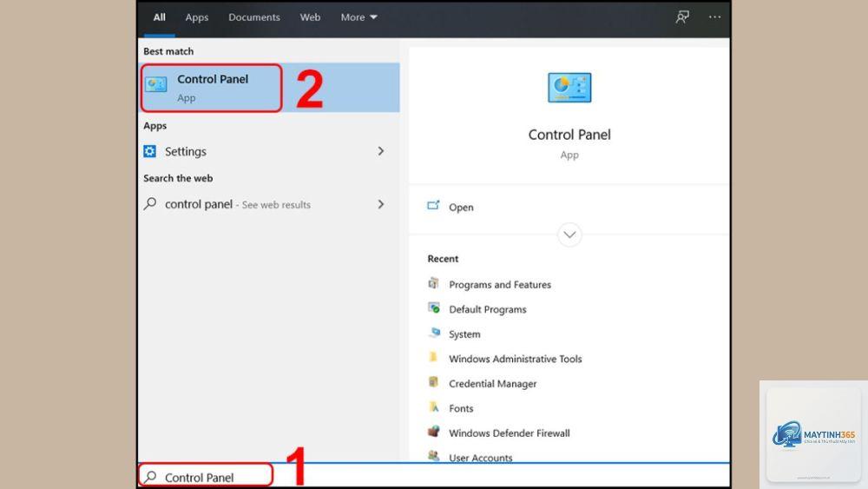868x489 pixels.
Task: Click the Settings gear icon
Action: pyautogui.click(x=149, y=151)
